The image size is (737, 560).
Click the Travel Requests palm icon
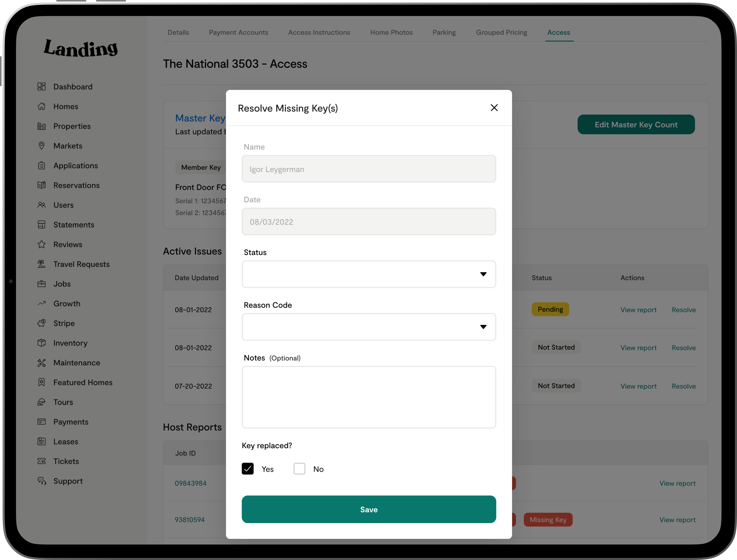pyautogui.click(x=42, y=264)
